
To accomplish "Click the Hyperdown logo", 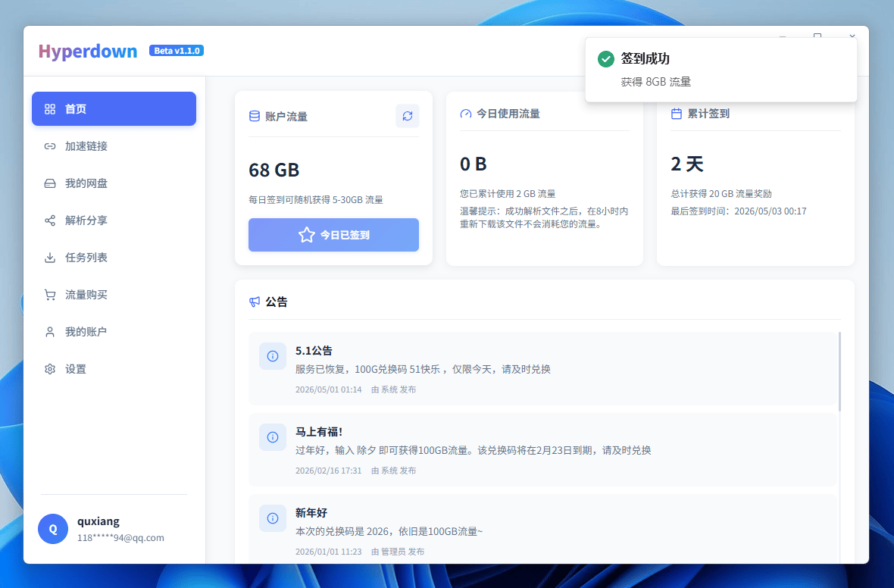I will 88,52.
